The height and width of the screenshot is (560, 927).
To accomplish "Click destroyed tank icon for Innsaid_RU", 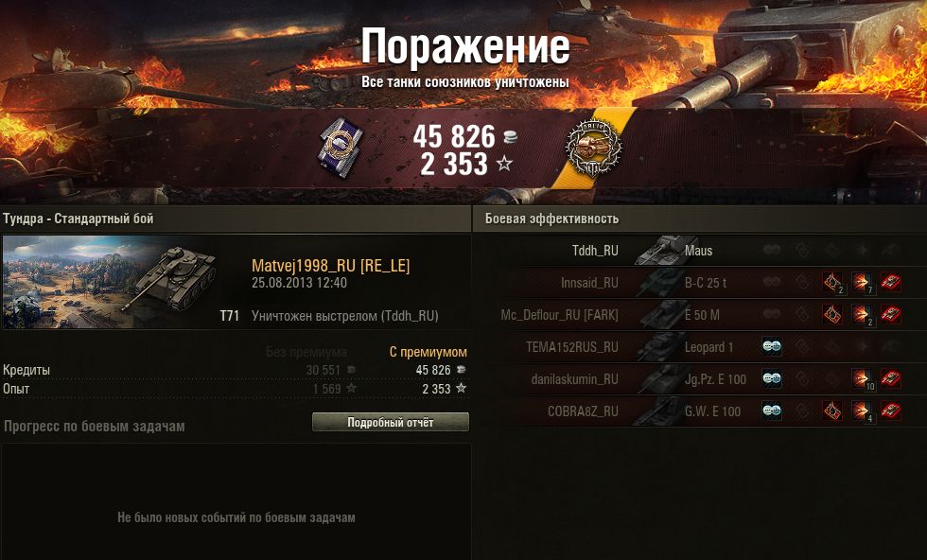I will coord(890,283).
